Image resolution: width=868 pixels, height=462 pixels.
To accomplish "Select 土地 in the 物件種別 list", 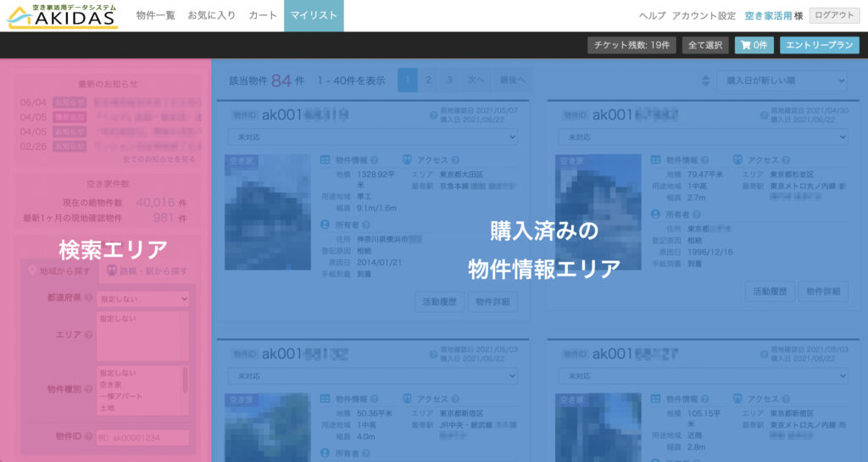I will point(107,408).
